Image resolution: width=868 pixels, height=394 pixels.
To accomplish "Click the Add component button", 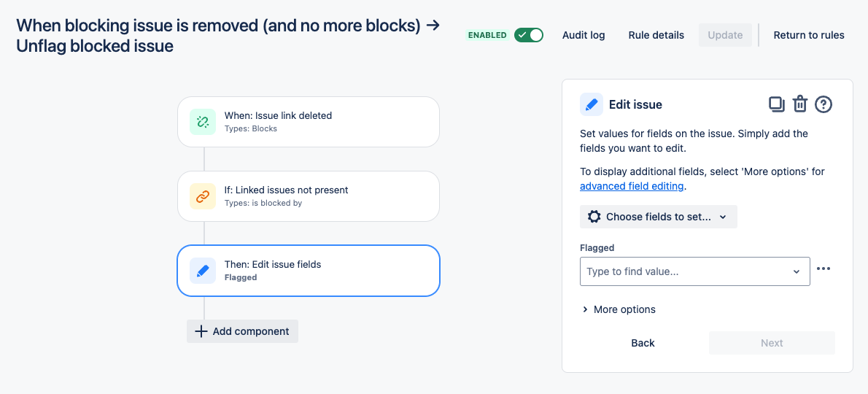I will tap(242, 331).
